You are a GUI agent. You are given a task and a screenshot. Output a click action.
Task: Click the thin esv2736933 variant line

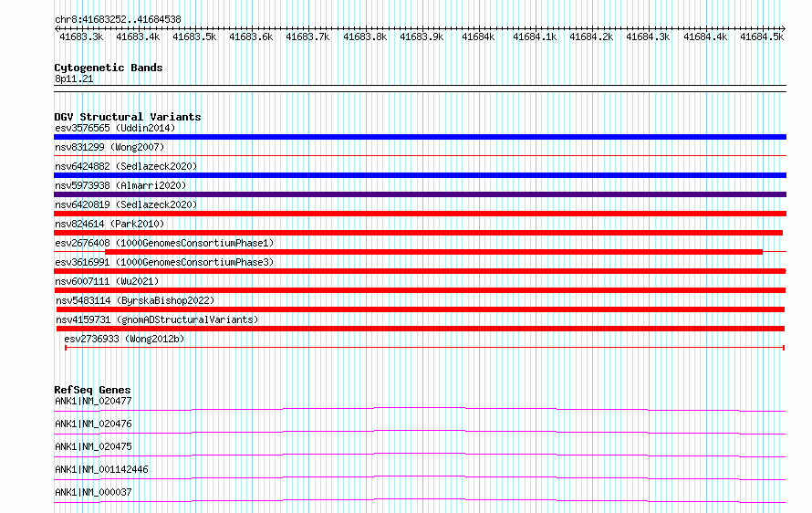click(x=424, y=348)
